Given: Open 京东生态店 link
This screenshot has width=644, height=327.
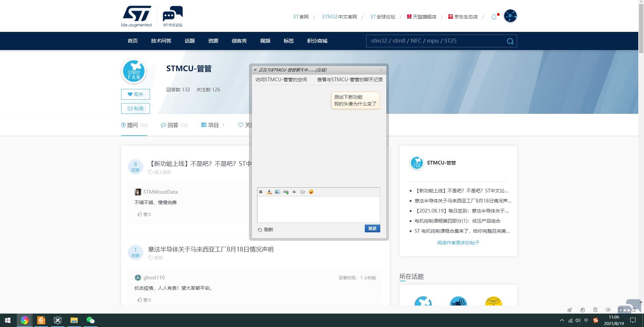Looking at the screenshot, I should (x=463, y=17).
